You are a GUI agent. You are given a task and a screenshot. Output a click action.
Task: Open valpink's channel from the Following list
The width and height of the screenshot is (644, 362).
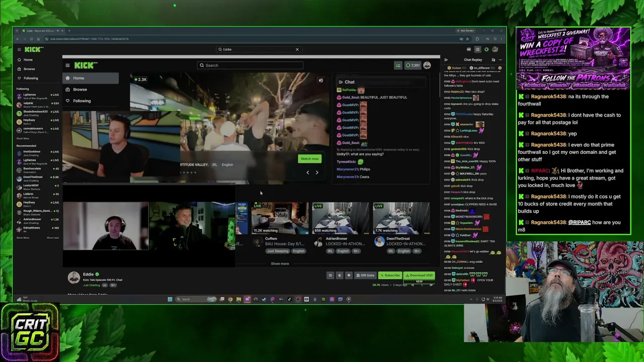[x=38, y=104]
